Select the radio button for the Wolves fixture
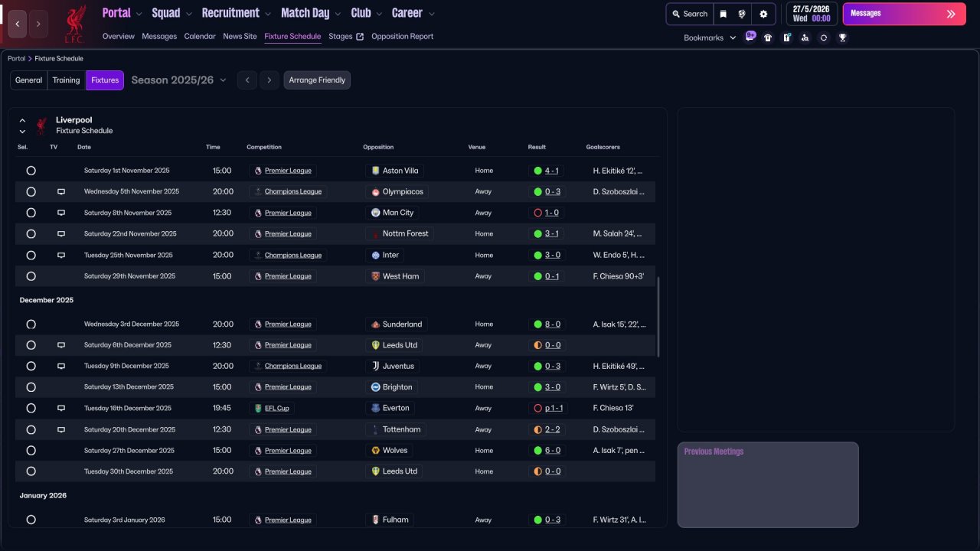This screenshot has height=551, width=980. click(x=31, y=451)
